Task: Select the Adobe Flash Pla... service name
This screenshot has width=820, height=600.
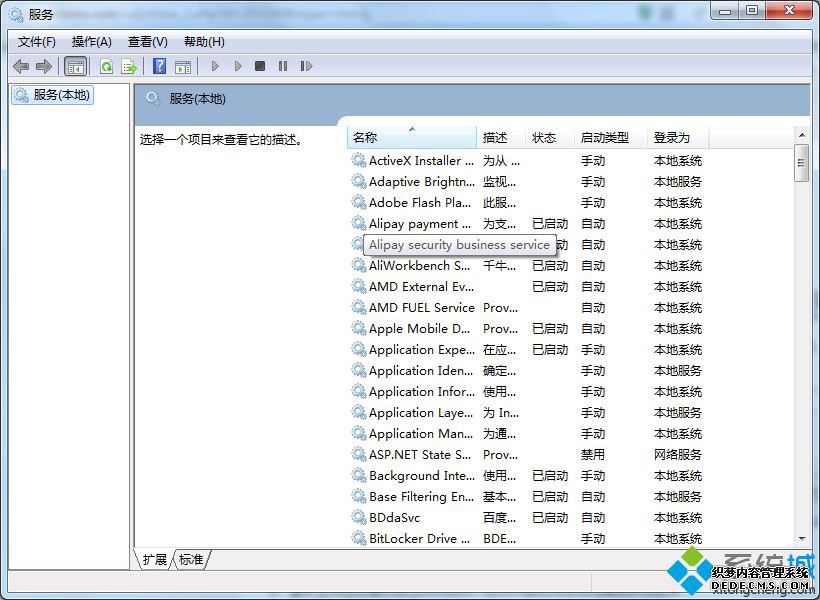Action: click(x=420, y=202)
